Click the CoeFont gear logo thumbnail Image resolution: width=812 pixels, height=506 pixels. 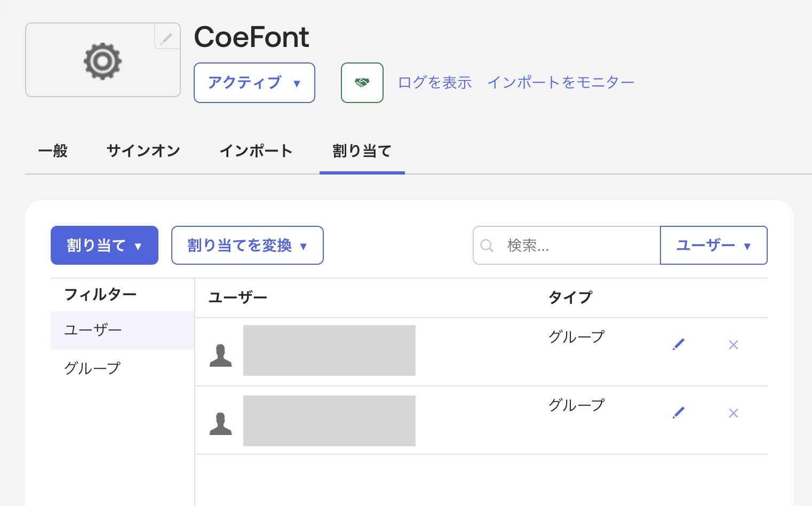(103, 61)
